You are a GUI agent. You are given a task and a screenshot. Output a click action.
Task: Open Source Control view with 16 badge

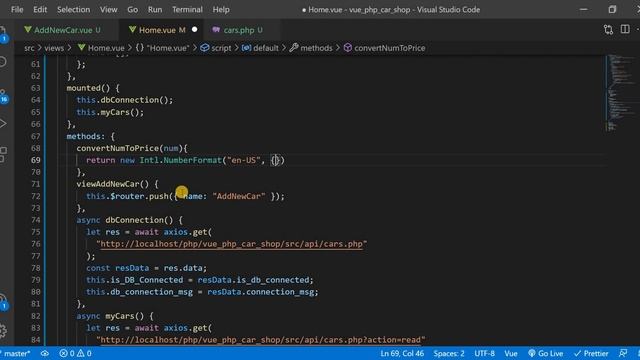pyautogui.click(x=3, y=96)
